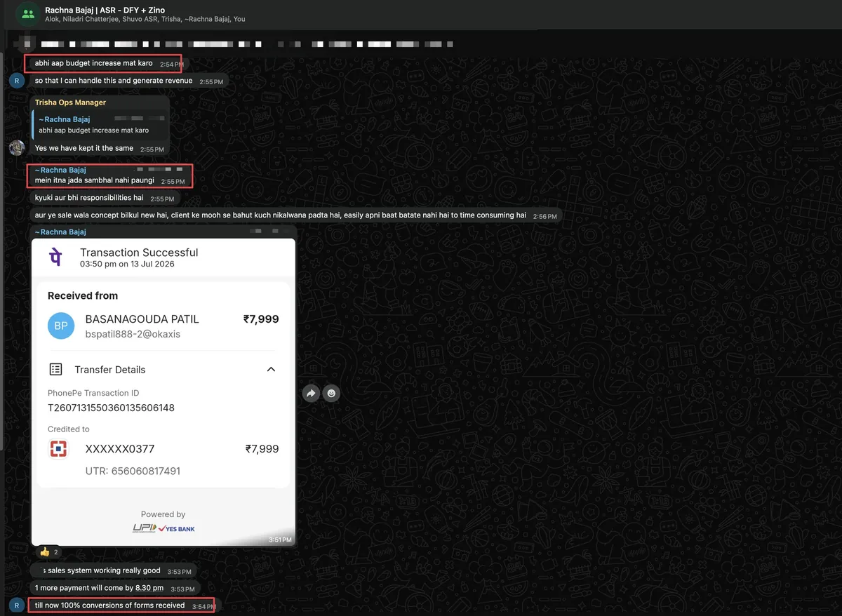Click the PhonePe logo in the transaction image
The width and height of the screenshot is (842, 616).
pos(55,257)
